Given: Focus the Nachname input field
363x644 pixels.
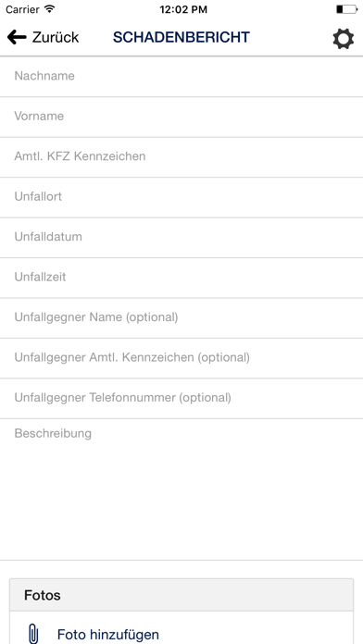Looking at the screenshot, I should [181, 77].
